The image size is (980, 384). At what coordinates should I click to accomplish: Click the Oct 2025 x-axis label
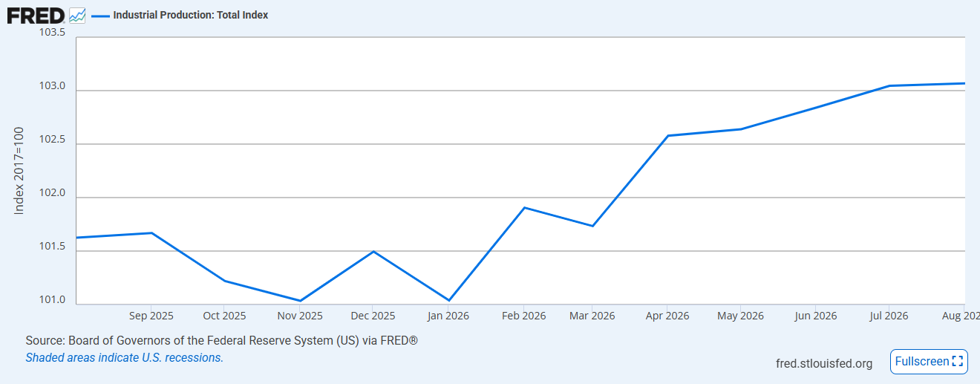[224, 316]
